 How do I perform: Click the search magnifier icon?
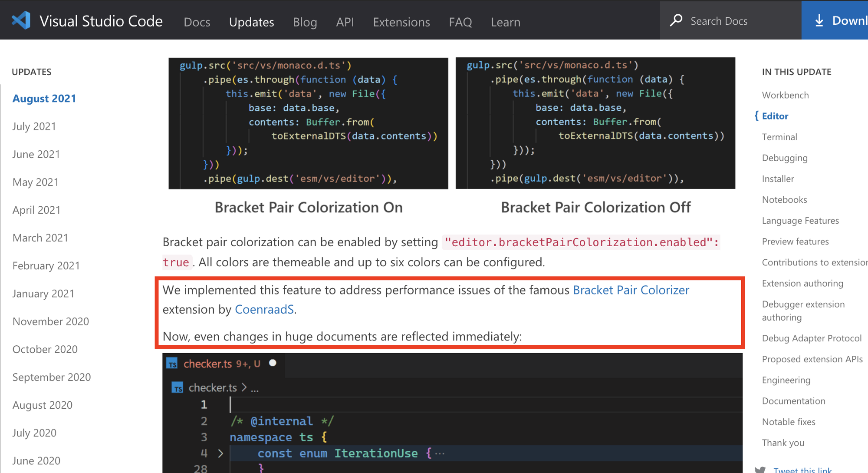pos(676,20)
